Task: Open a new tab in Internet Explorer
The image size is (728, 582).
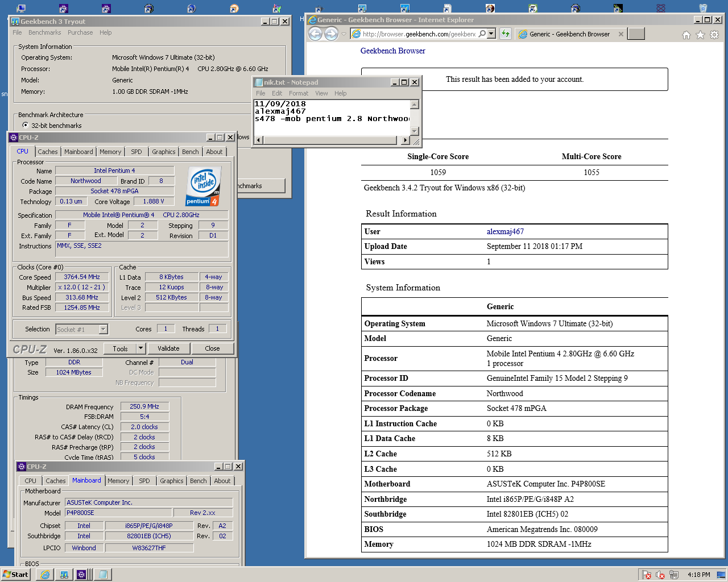Action: click(x=636, y=34)
